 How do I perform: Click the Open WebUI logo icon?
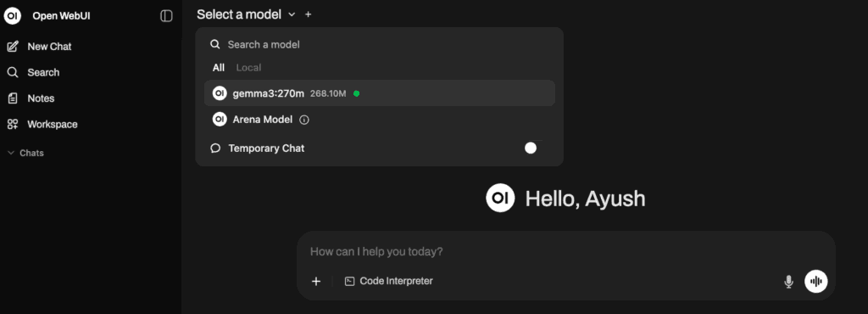(x=13, y=16)
